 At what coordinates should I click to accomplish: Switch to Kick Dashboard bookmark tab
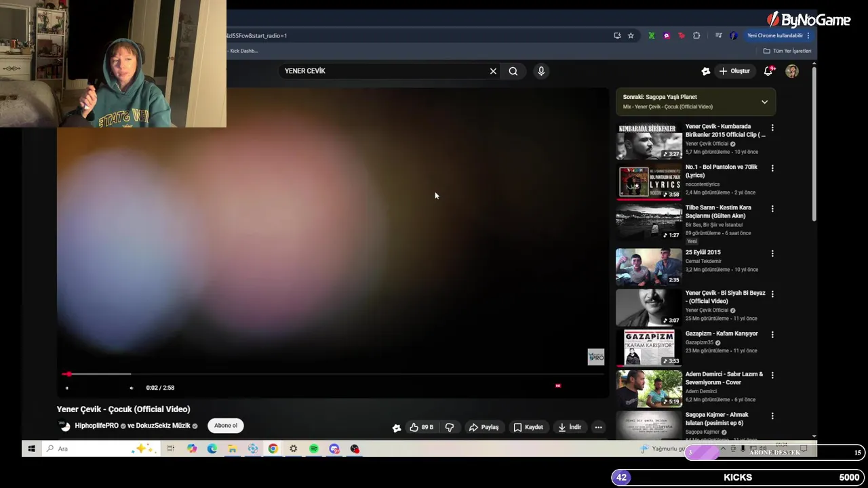(x=243, y=51)
